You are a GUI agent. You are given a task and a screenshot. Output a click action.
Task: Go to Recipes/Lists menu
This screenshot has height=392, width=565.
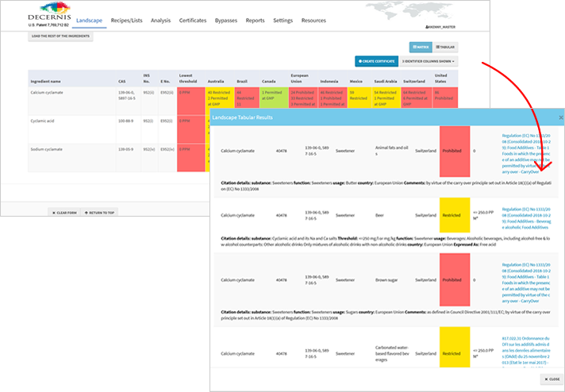(126, 21)
